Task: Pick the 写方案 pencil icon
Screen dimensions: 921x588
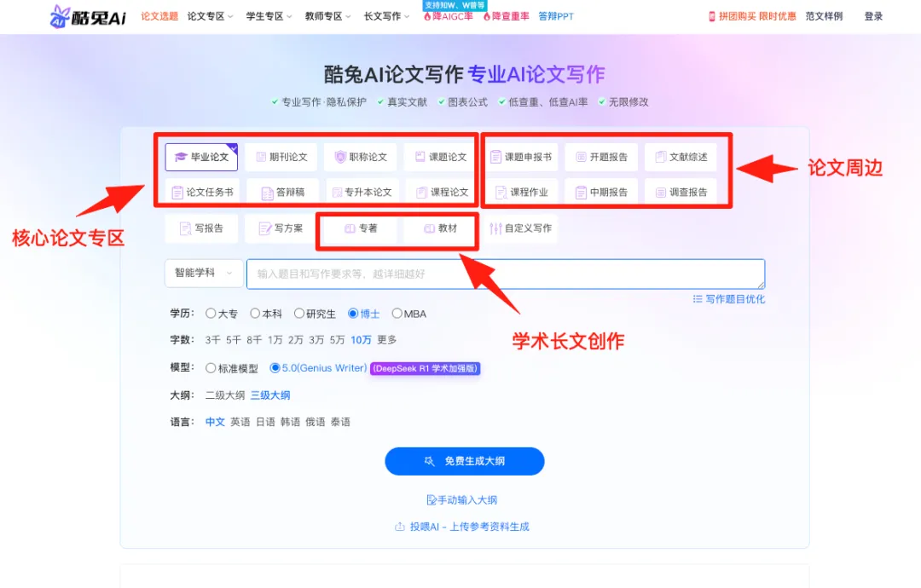Action: point(265,228)
